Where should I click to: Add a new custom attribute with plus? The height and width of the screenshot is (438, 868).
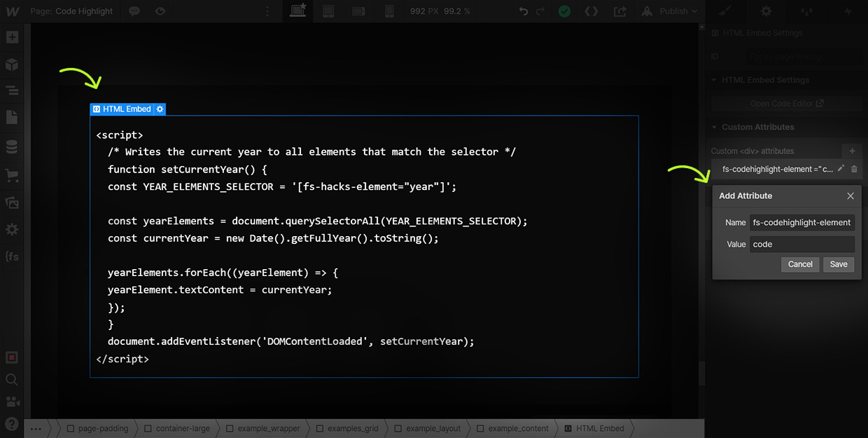(852, 151)
